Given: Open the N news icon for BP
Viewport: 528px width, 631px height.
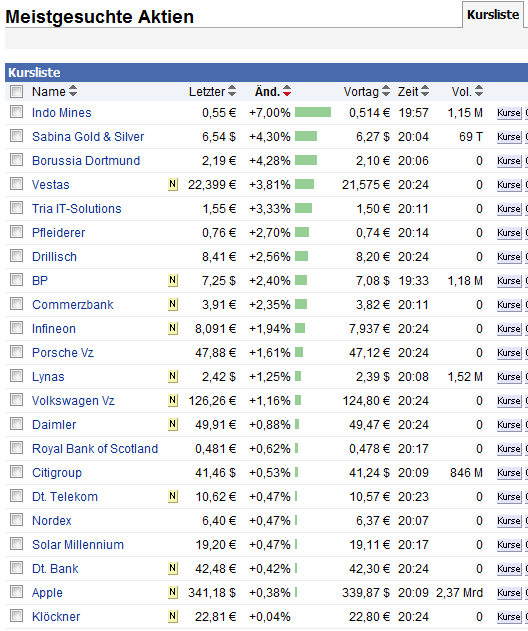Looking at the screenshot, I should click(173, 280).
